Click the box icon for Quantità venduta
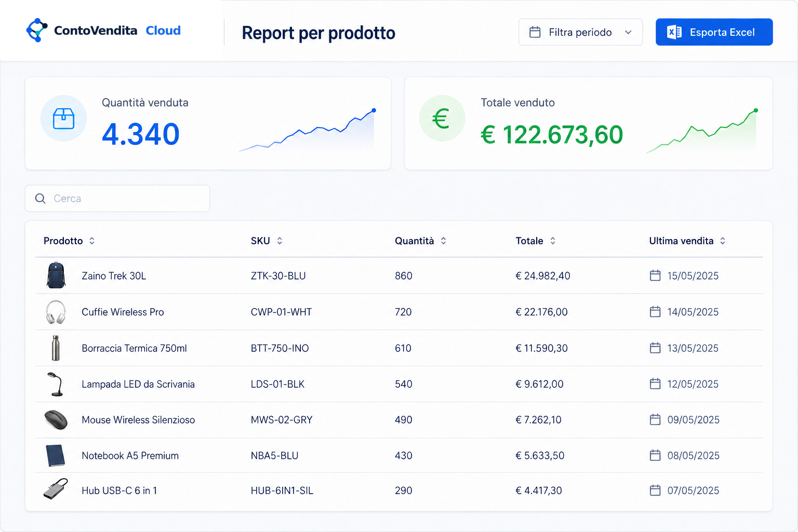Image resolution: width=798 pixels, height=532 pixels. click(x=64, y=118)
